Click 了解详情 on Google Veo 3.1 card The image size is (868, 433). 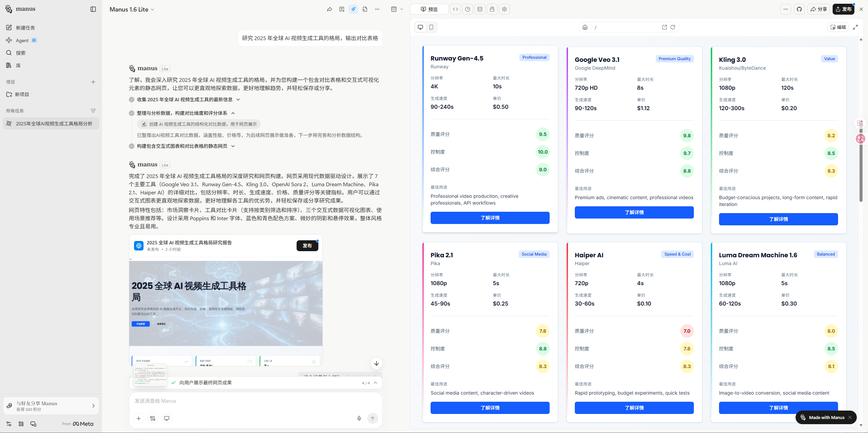coord(634,212)
